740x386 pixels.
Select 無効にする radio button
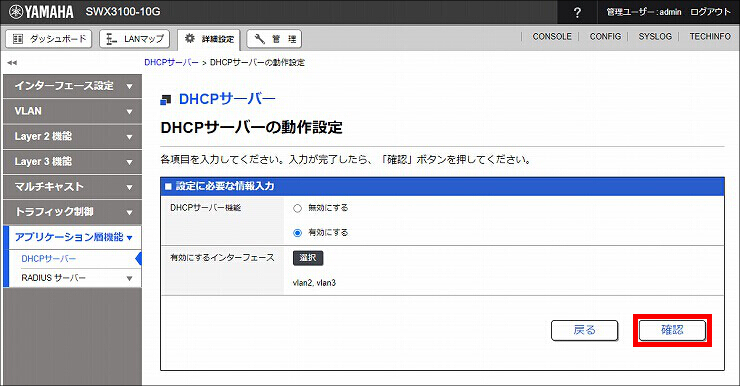297,208
